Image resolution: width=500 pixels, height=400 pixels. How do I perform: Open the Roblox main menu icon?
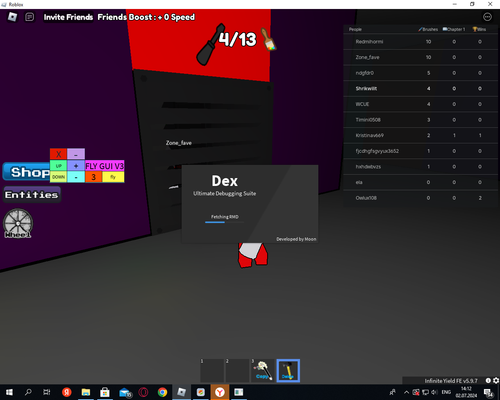tap(12, 17)
